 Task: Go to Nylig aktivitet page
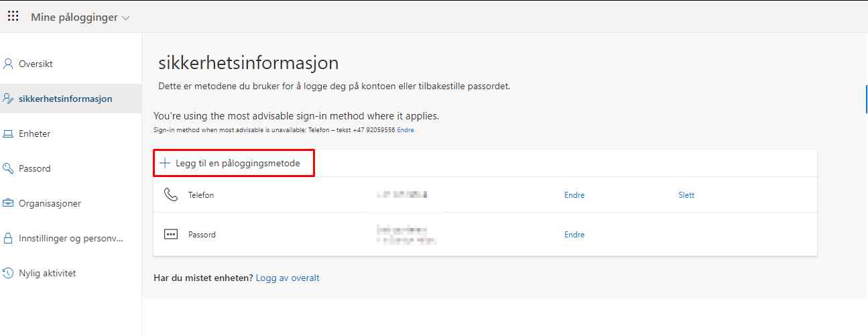click(x=47, y=273)
